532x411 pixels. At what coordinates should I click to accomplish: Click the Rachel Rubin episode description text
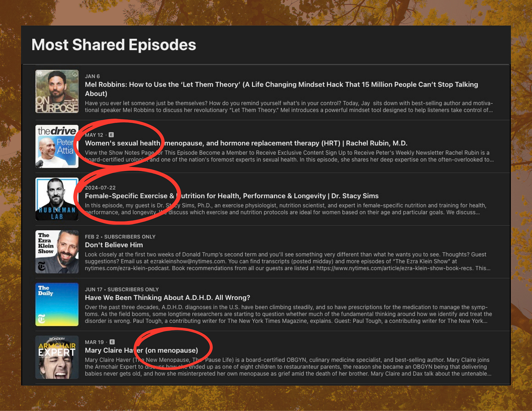tap(289, 156)
